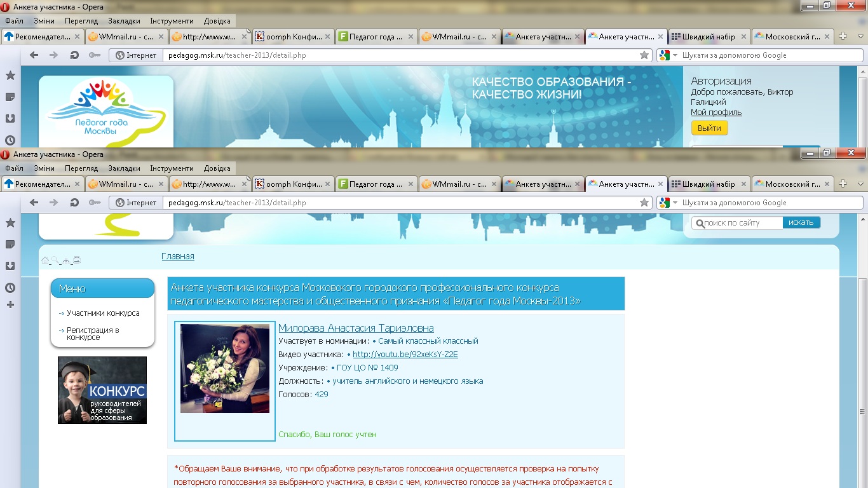868x488 pixels.
Task: Open the downloads panel in back window sidebar
Action: click(x=10, y=119)
